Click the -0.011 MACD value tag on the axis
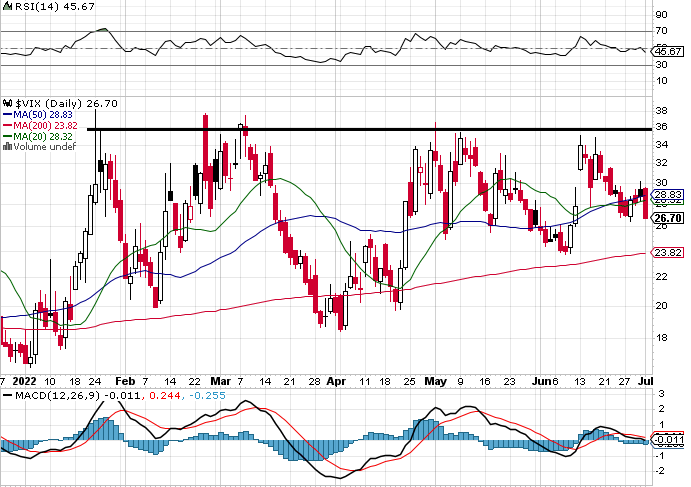691x487 pixels. [668, 439]
